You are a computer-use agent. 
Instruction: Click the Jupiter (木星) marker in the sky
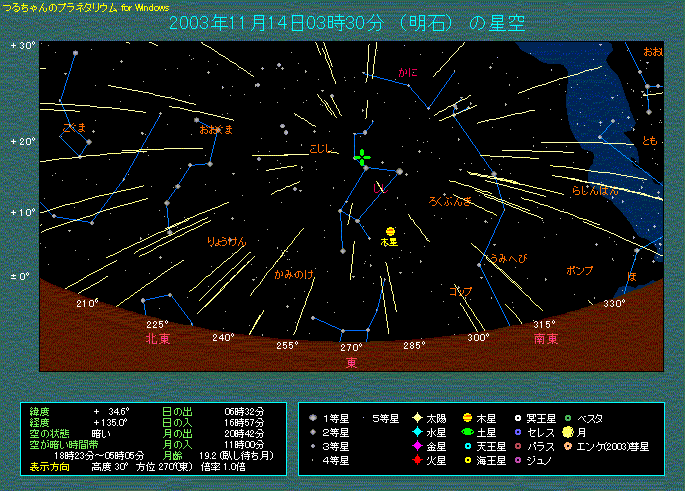(x=390, y=230)
